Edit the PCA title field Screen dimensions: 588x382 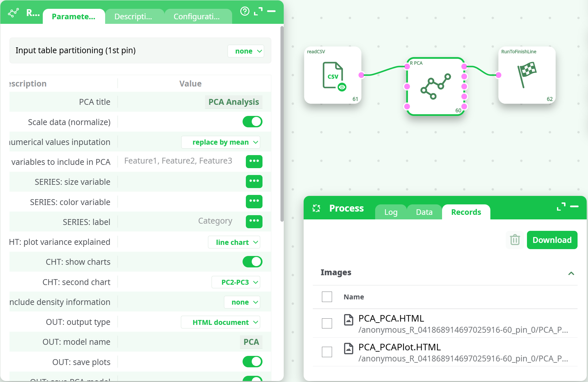pos(233,102)
